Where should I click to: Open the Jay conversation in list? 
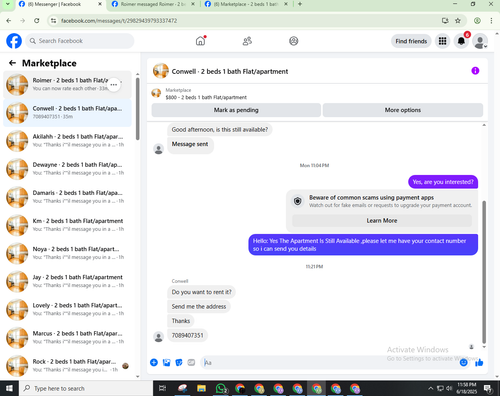(x=67, y=281)
